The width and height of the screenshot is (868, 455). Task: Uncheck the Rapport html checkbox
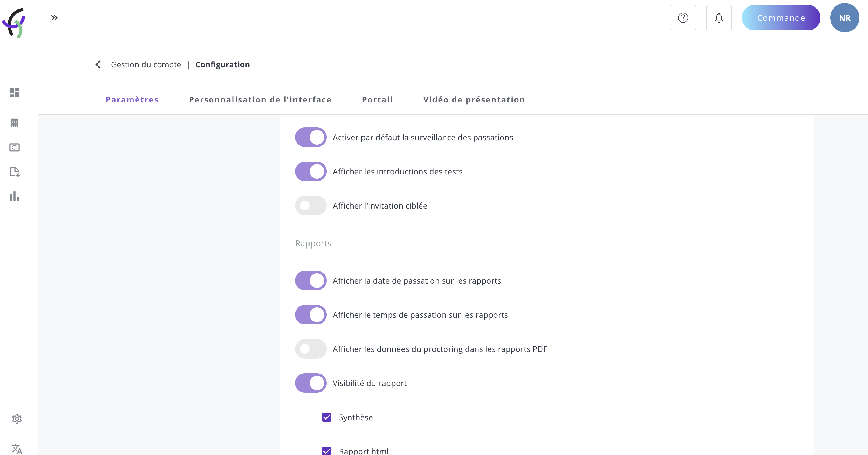click(326, 451)
